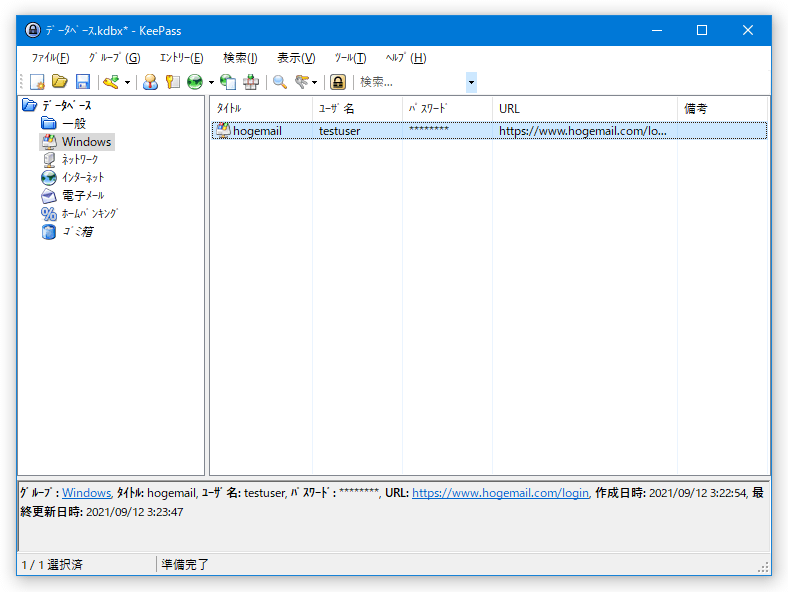Image resolution: width=788 pixels, height=592 pixels.
Task: Click the New database toolbar icon
Action: (x=37, y=81)
